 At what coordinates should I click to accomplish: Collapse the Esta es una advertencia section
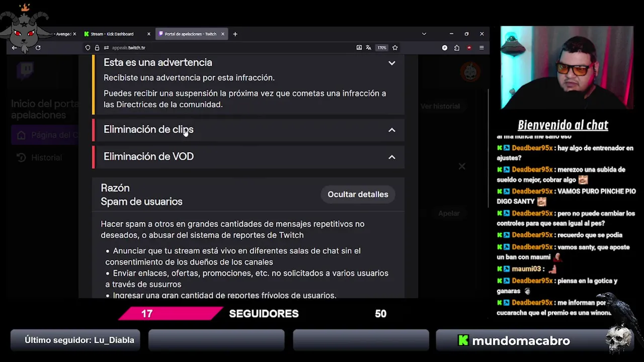392,63
